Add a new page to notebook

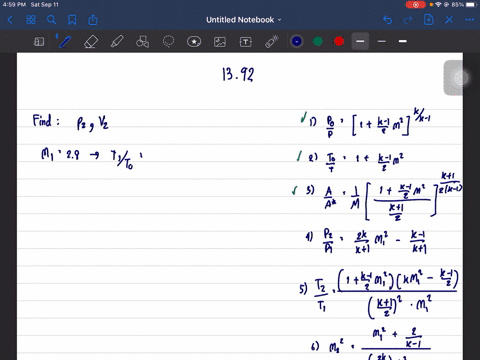tap(429, 20)
